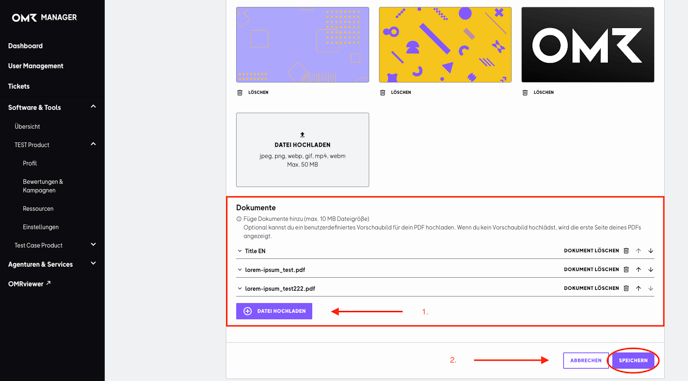Move lorem-ipsum_test.pdf up with arrow icon
This screenshot has width=688, height=381.
coord(638,270)
